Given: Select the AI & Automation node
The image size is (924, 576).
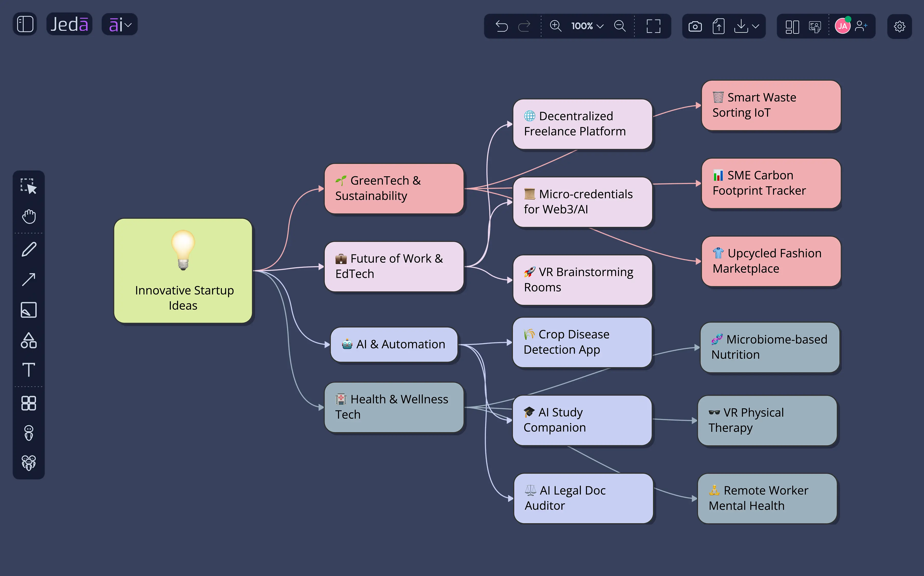Looking at the screenshot, I should (x=394, y=344).
